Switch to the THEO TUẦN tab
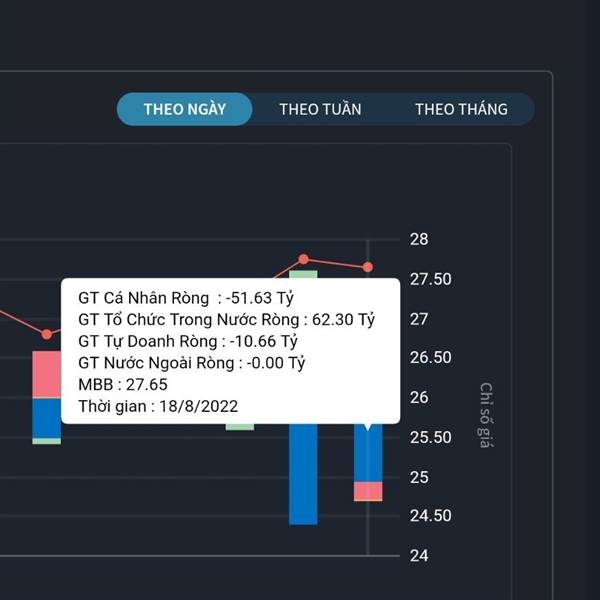The width and height of the screenshot is (600, 600). pyautogui.click(x=320, y=109)
